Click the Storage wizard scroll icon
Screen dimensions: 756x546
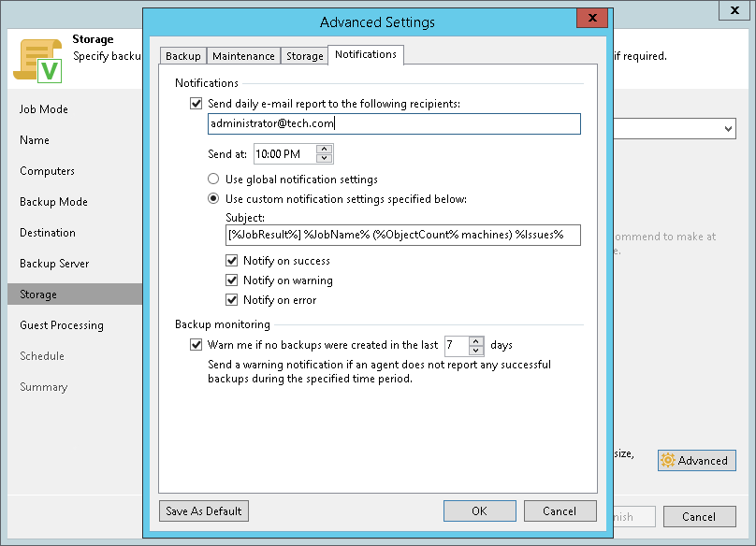coord(37,62)
